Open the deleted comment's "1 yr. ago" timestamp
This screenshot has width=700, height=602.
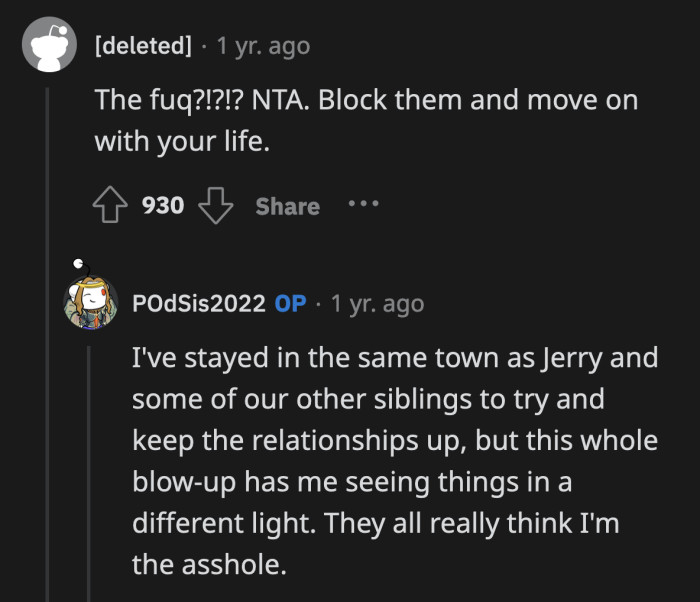[263, 46]
